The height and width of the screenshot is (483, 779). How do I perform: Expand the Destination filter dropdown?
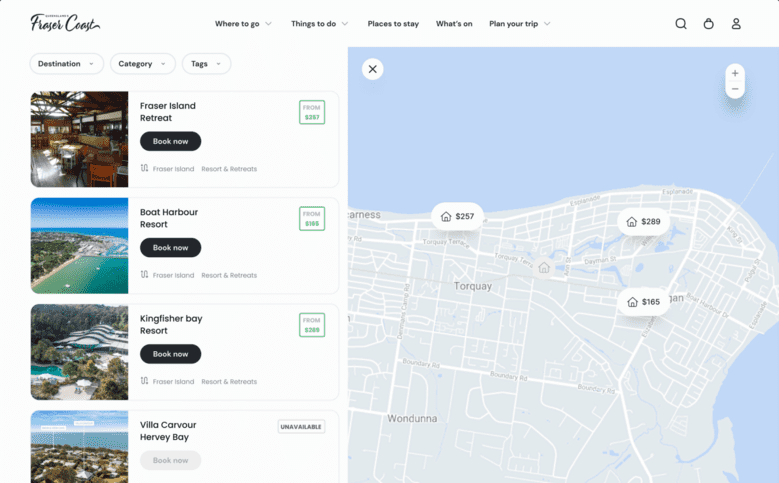point(67,64)
